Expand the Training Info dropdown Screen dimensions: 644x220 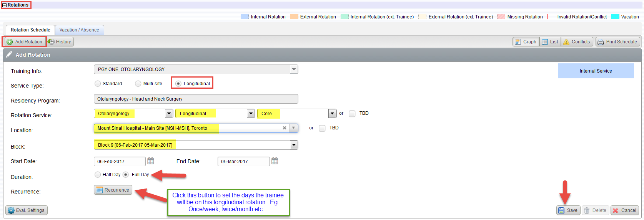tap(294, 69)
